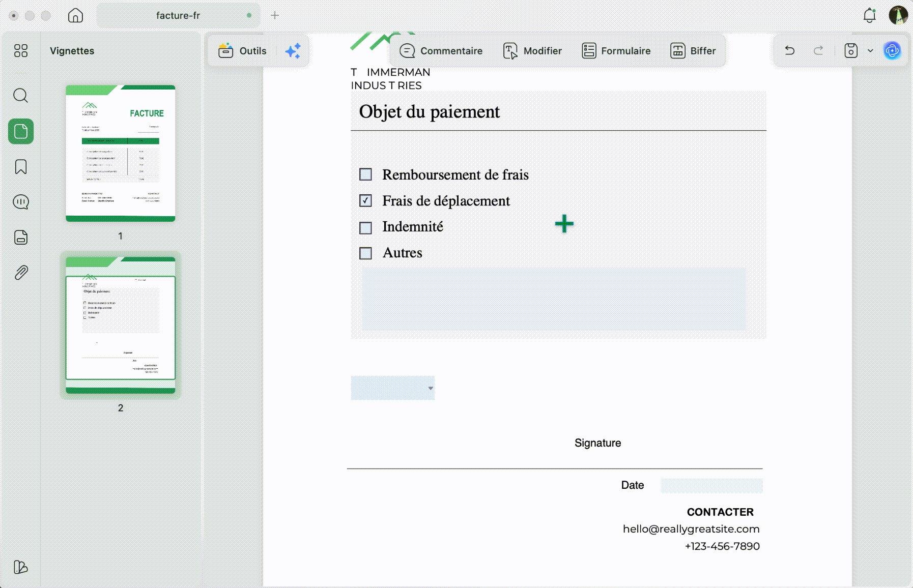This screenshot has width=913, height=588.
Task: Open the AI sparkle assistant
Action: pos(293,51)
